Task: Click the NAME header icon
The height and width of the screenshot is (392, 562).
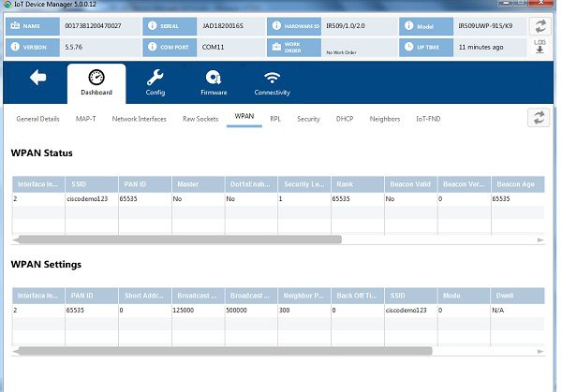Action: pos(15,26)
